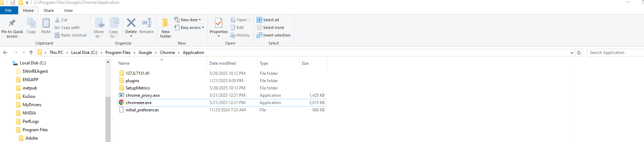Sort by Date modified column header
The image size is (644, 142).
[232, 63]
